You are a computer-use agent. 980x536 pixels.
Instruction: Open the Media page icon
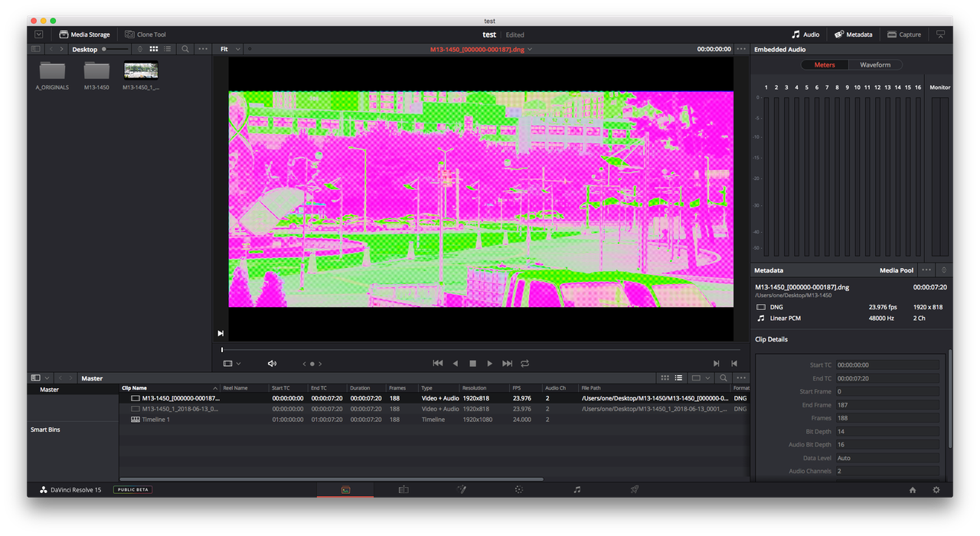click(x=345, y=490)
